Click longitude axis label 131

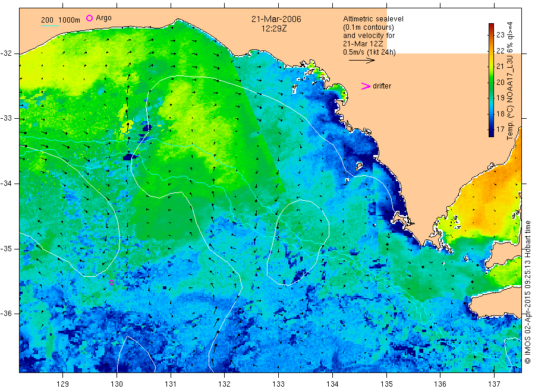coord(171,384)
